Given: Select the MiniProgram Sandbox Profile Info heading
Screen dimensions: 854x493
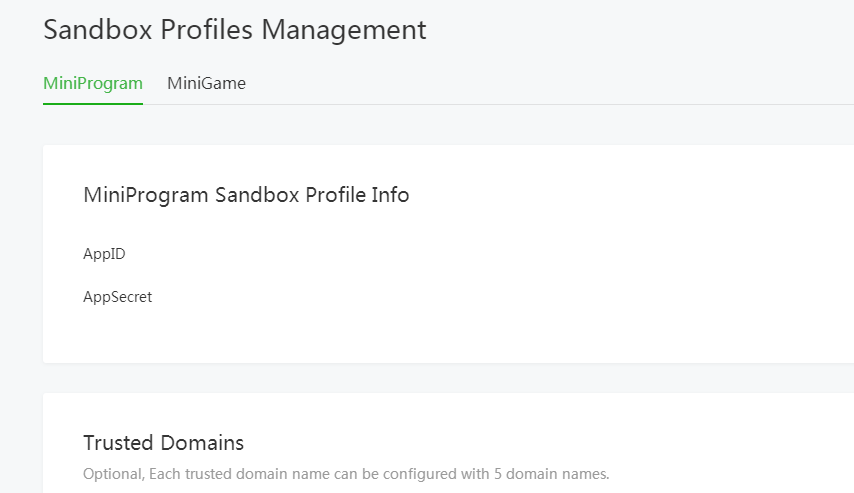Looking at the screenshot, I should (246, 195).
